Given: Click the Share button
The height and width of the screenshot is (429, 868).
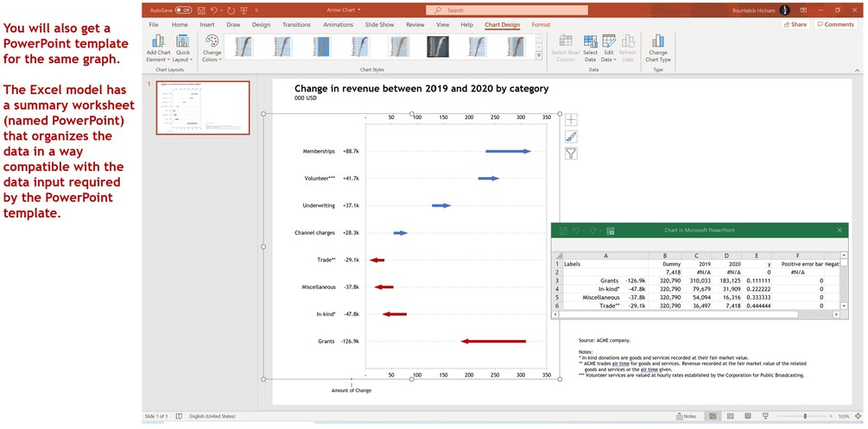Looking at the screenshot, I should click(795, 25).
